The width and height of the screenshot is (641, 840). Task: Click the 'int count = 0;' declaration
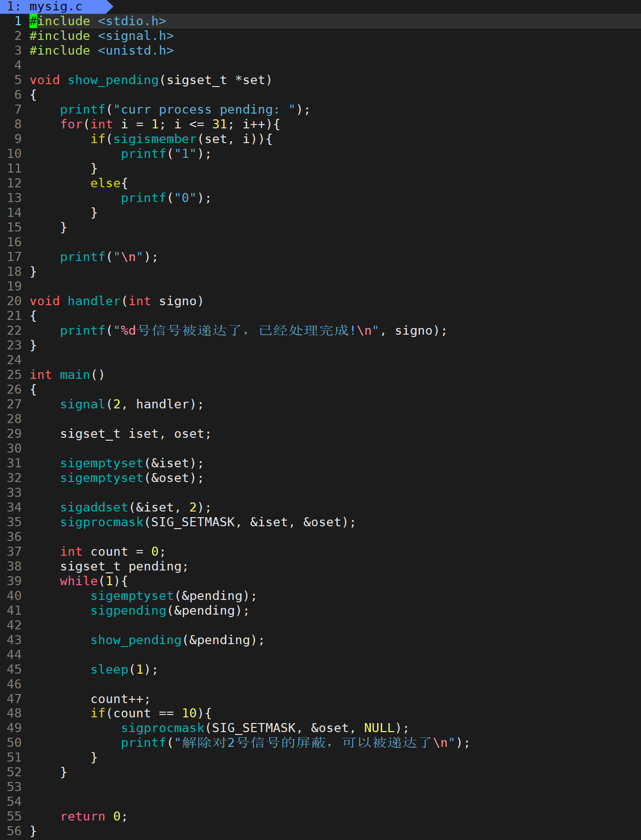pyautogui.click(x=113, y=551)
